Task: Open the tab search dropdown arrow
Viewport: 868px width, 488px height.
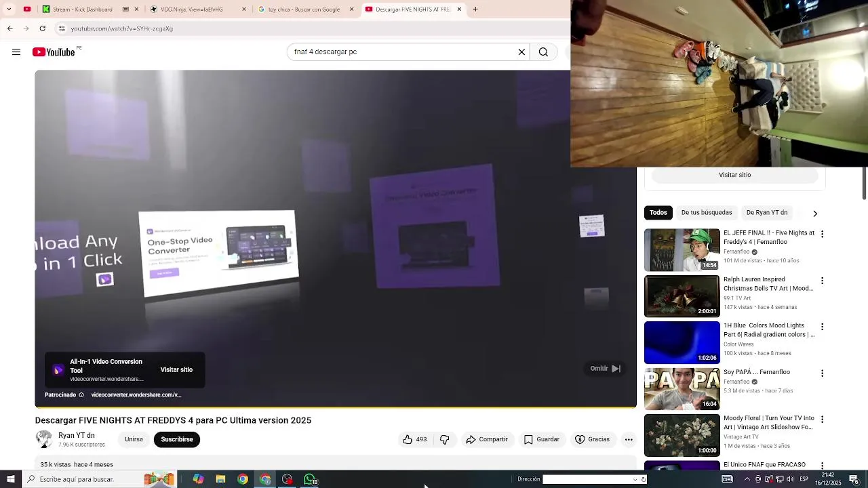Action: (x=9, y=9)
